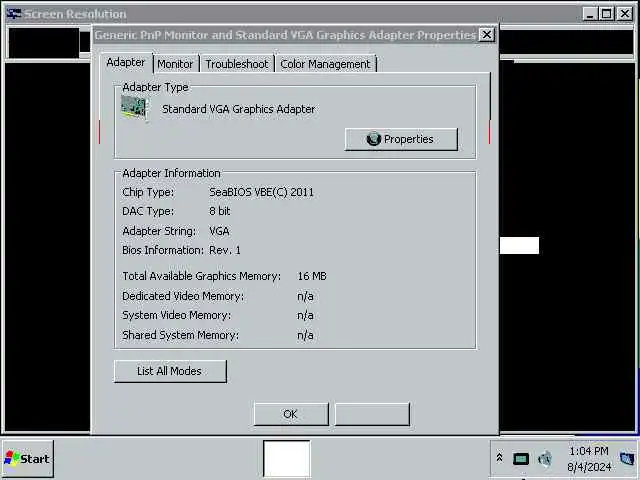Click the Shared System Memory label
Image resolution: width=640 pixels, height=480 pixels.
(x=180, y=335)
